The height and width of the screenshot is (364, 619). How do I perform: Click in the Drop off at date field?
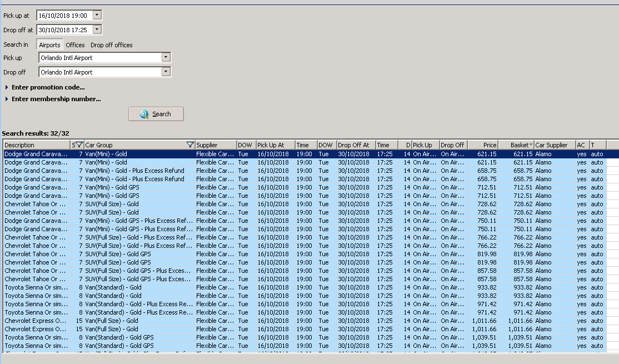pos(65,30)
